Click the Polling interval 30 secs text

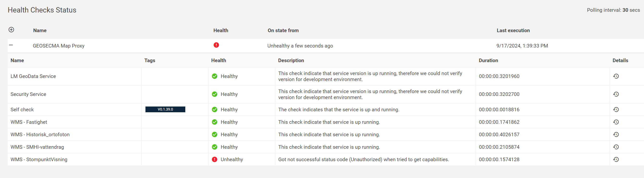pyautogui.click(x=613, y=10)
